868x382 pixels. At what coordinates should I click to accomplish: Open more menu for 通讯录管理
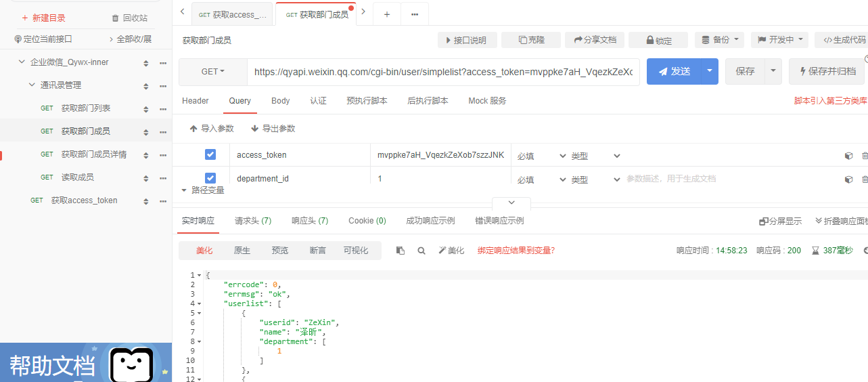point(163,86)
